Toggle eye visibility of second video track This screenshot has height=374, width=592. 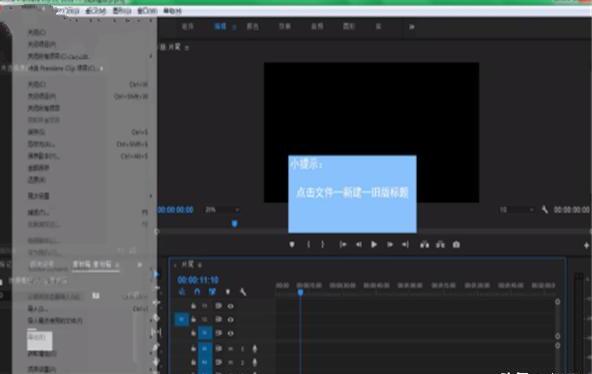230,320
